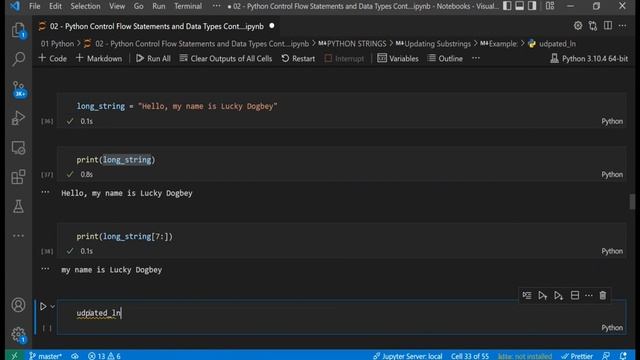The image size is (640, 360).
Task: Restart the notebook kernel
Action: click(298, 58)
